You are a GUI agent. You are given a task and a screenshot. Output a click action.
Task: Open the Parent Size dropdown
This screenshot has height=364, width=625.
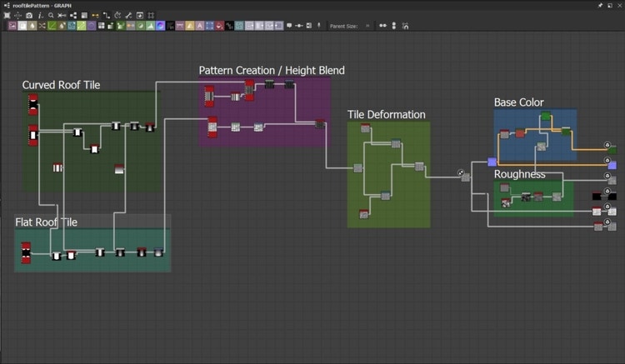tap(367, 26)
